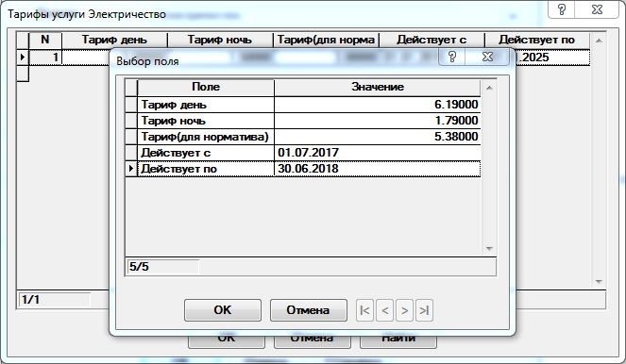Go to previous record arrow
The width and height of the screenshot is (626, 364).
click(x=385, y=310)
